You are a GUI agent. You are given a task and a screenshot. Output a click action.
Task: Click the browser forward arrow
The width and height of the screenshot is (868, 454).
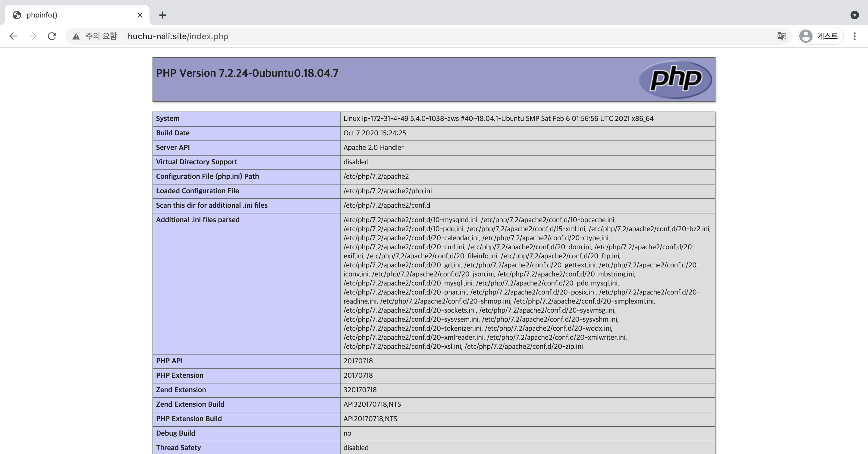(32, 36)
